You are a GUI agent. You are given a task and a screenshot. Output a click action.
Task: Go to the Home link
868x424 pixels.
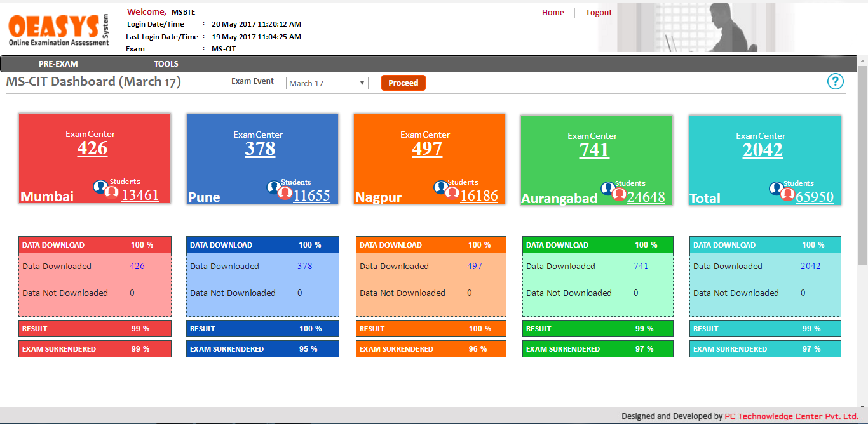coord(553,13)
